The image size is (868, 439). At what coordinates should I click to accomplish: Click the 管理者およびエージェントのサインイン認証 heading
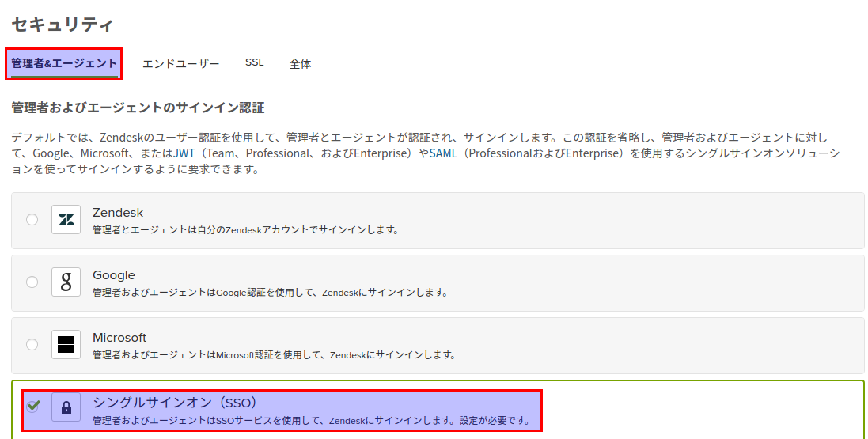click(138, 108)
